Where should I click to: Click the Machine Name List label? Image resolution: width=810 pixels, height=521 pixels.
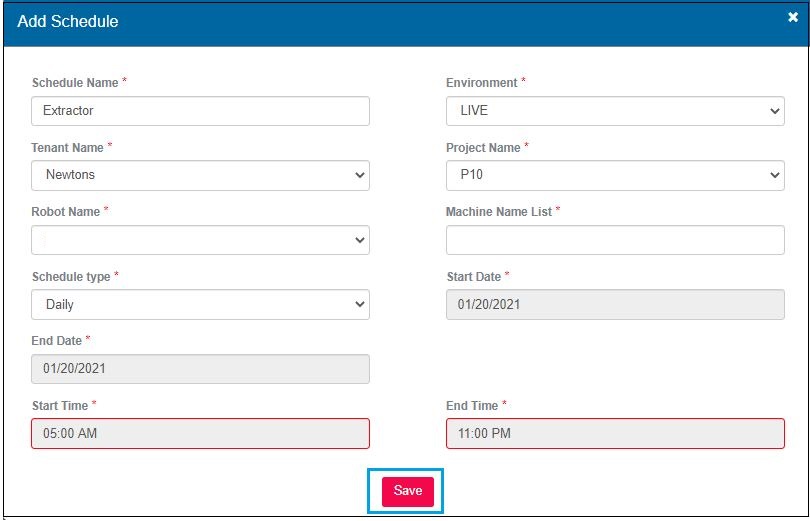[x=498, y=212]
